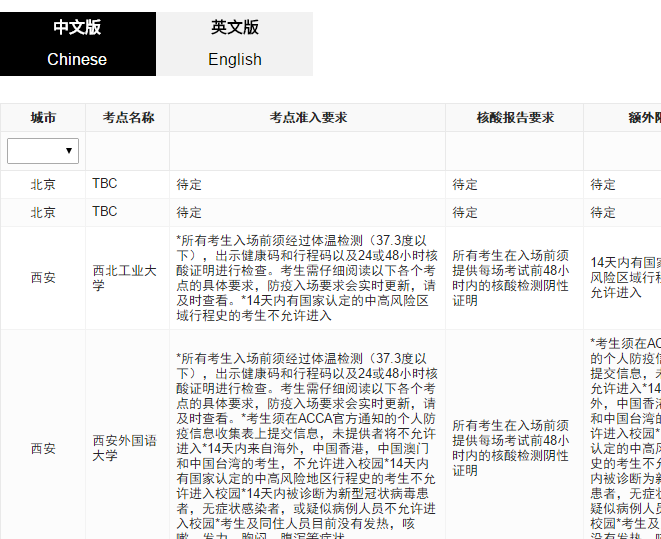Screen dimensions: 661x539
Task: Click 待定 in last column of second row
Action: [x=603, y=212]
